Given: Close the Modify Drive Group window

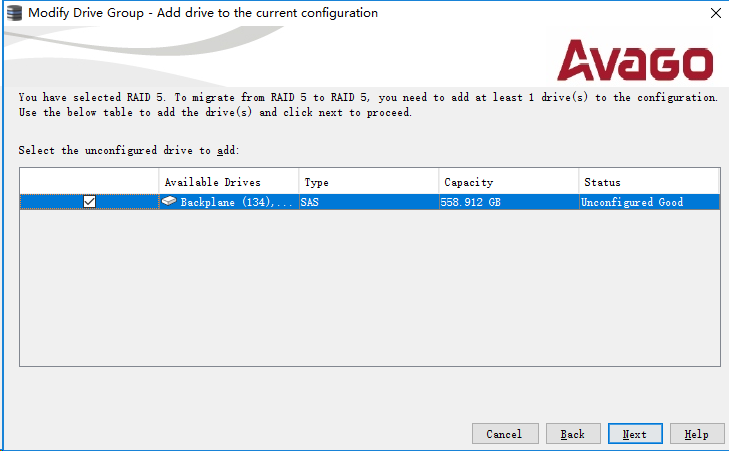Looking at the screenshot, I should [714, 14].
